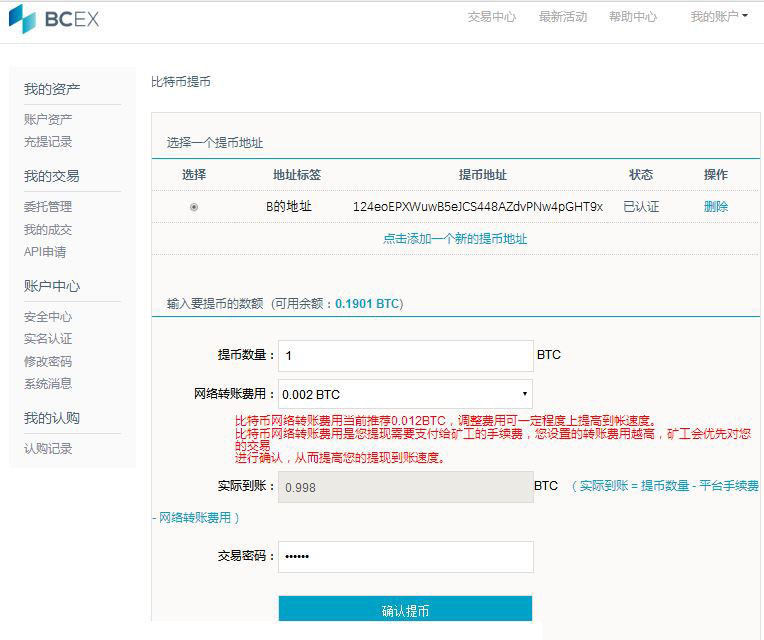Screen dimensions: 764x640
Task: Expand the 我的账户 account menu
Action: [x=719, y=17]
